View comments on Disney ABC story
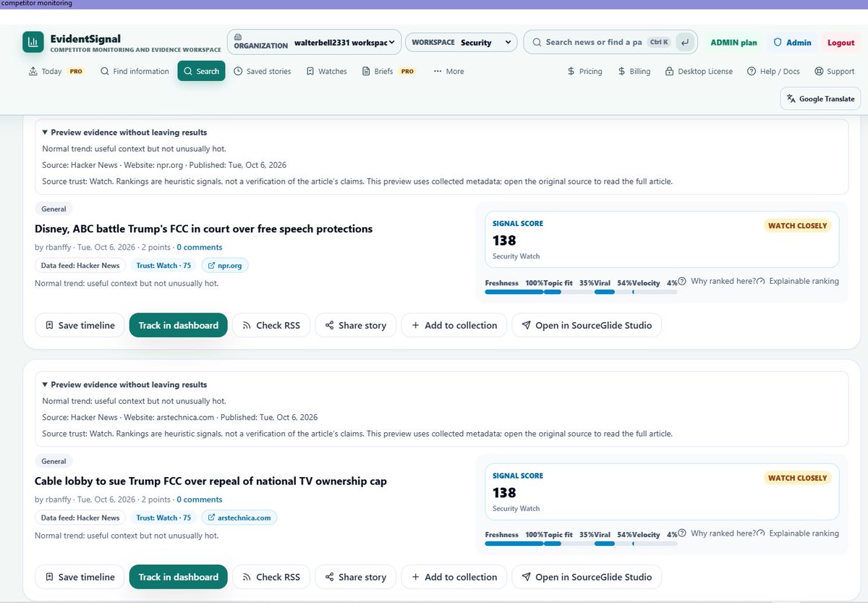This screenshot has height=603, width=868. [200, 248]
